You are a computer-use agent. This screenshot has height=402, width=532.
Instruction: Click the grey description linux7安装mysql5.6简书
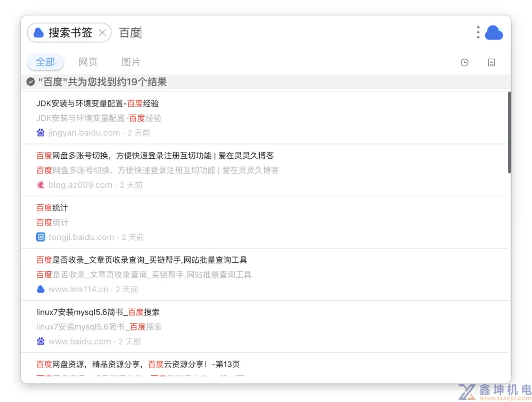coord(99,327)
